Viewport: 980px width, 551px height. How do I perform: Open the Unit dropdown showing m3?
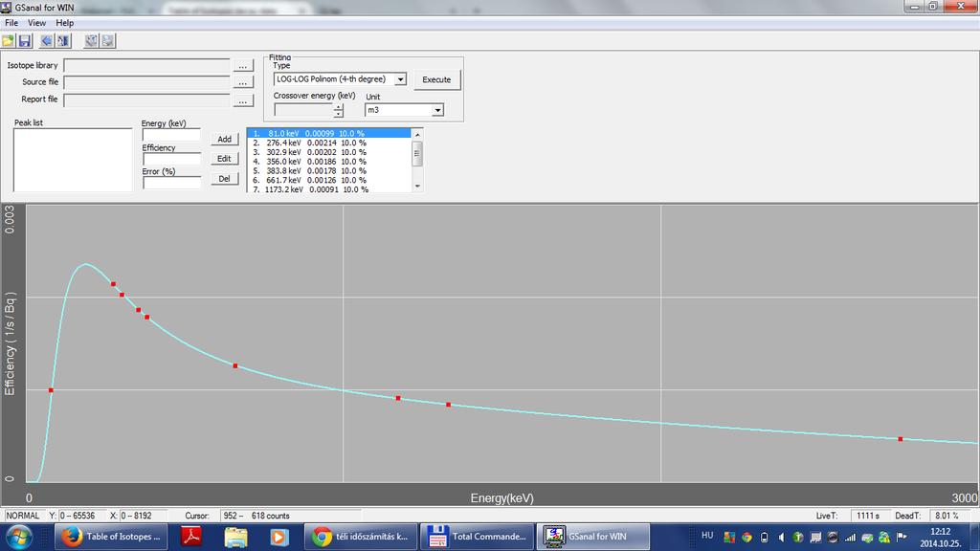(x=437, y=110)
